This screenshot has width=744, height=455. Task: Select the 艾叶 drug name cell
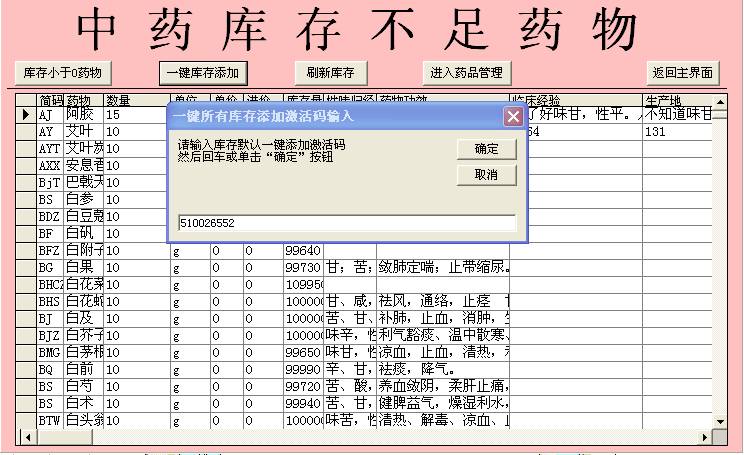pos(84,131)
